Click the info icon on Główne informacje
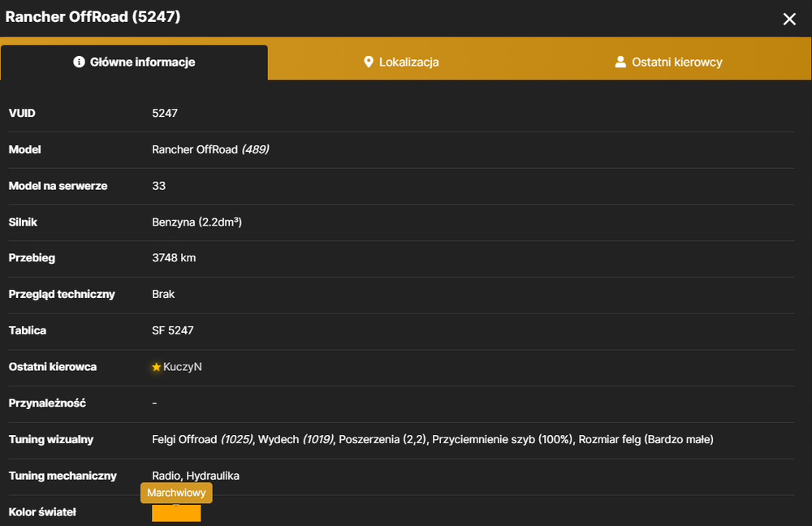Image resolution: width=812 pixels, height=526 pixels. click(x=79, y=63)
